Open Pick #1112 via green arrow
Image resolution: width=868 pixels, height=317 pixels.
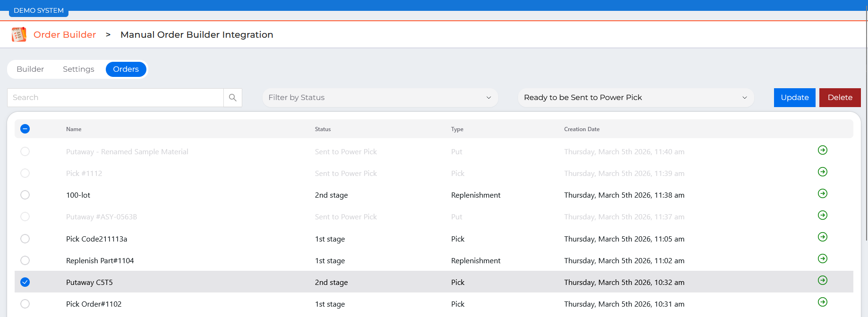tap(822, 172)
